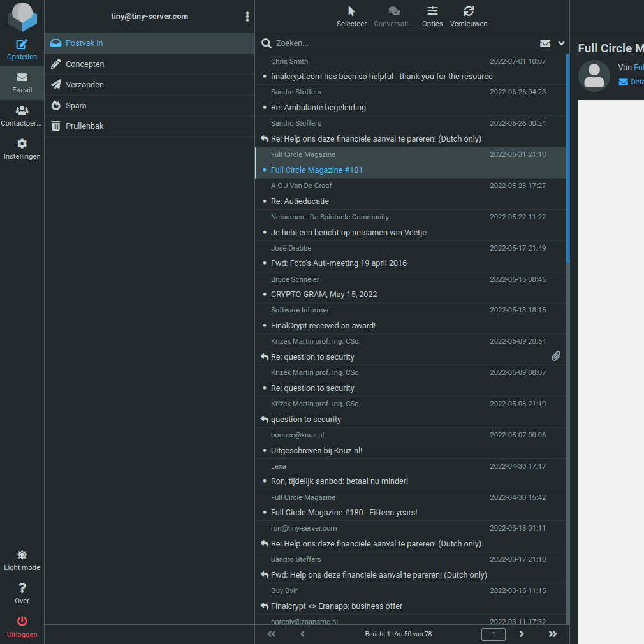The width and height of the screenshot is (644, 644).
Task: Toggle the Conversaties view in the toolbar
Action: click(x=393, y=11)
